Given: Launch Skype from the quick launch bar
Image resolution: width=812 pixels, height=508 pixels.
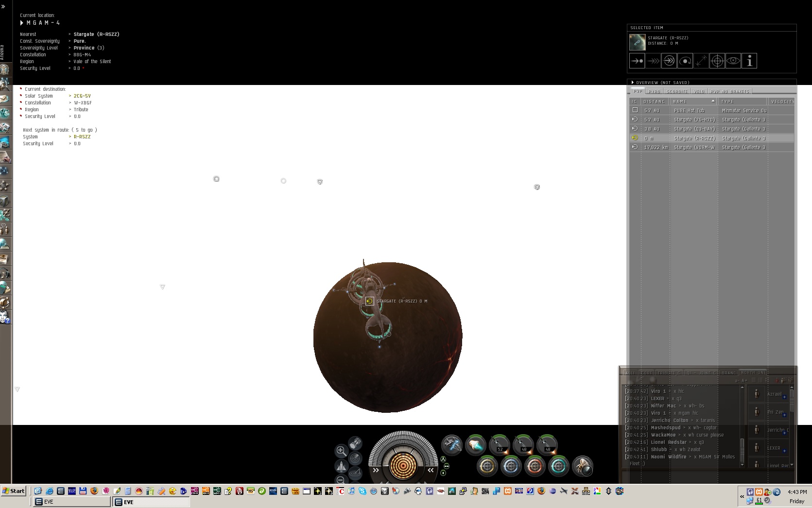Looking at the screenshot, I should click(363, 491).
